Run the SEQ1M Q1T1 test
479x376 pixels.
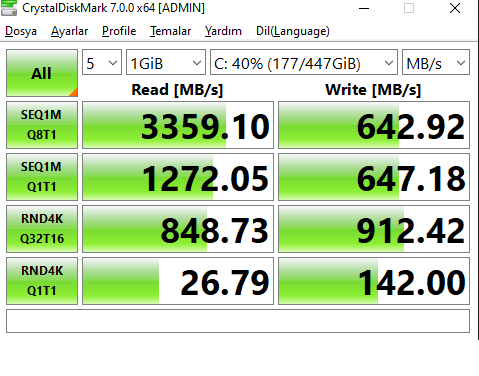pyautogui.click(x=42, y=177)
